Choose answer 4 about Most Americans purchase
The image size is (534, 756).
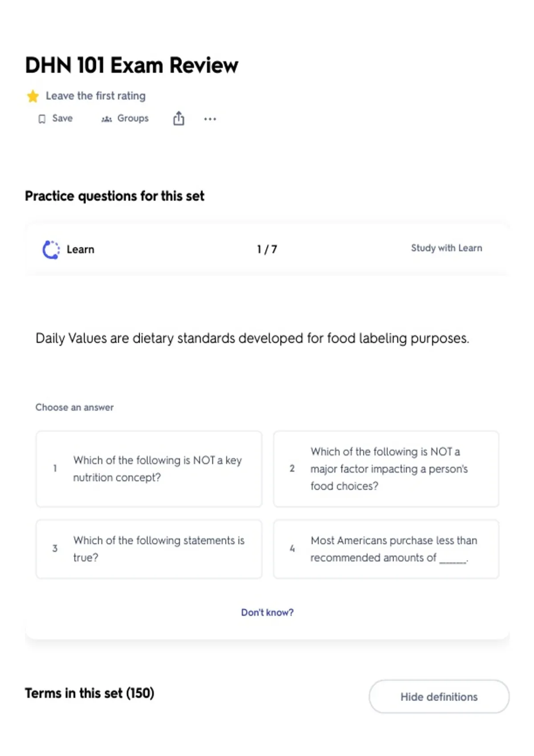pyautogui.click(x=386, y=549)
